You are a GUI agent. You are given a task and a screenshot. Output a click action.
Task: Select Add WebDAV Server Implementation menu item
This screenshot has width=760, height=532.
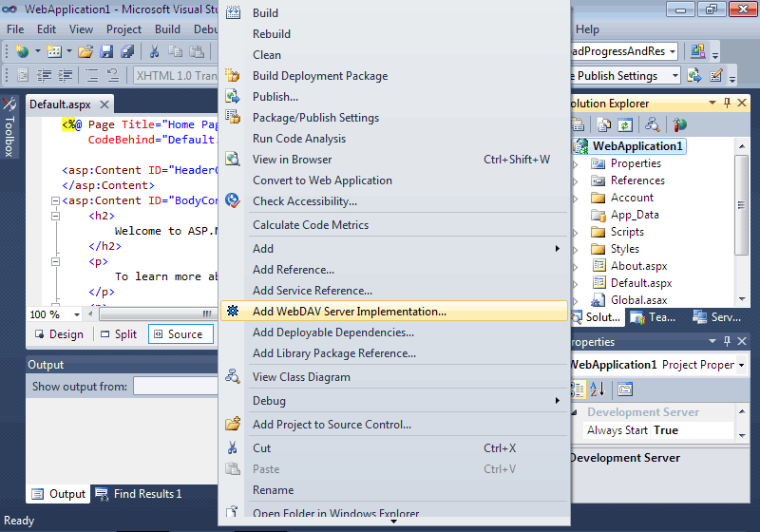393,311
